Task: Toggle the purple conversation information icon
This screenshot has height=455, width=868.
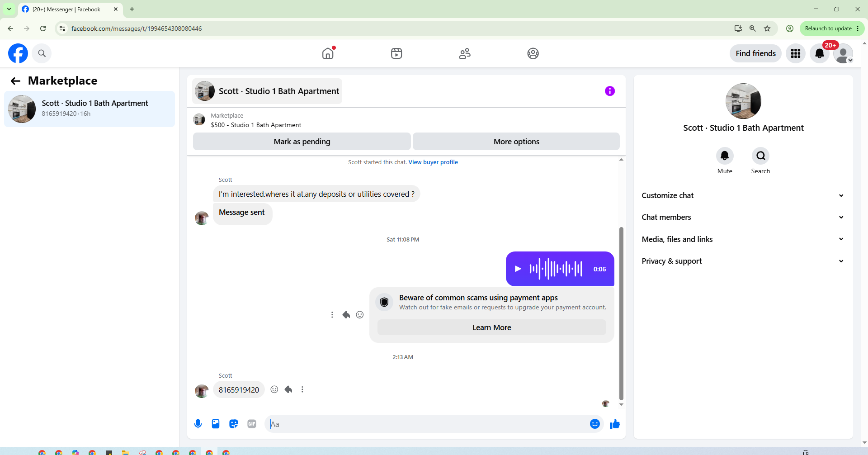Action: pyautogui.click(x=610, y=91)
